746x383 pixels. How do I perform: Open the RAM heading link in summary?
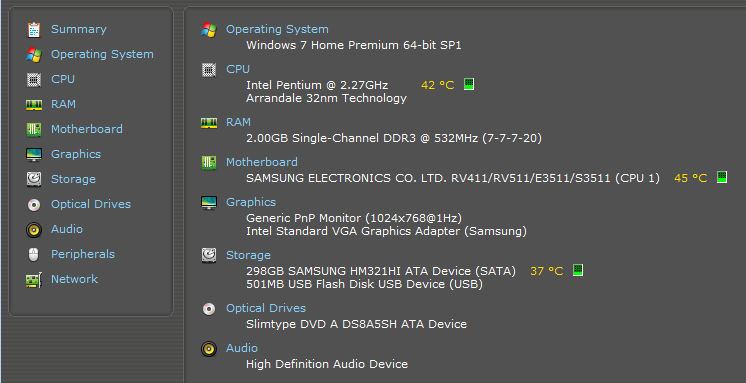[238, 122]
